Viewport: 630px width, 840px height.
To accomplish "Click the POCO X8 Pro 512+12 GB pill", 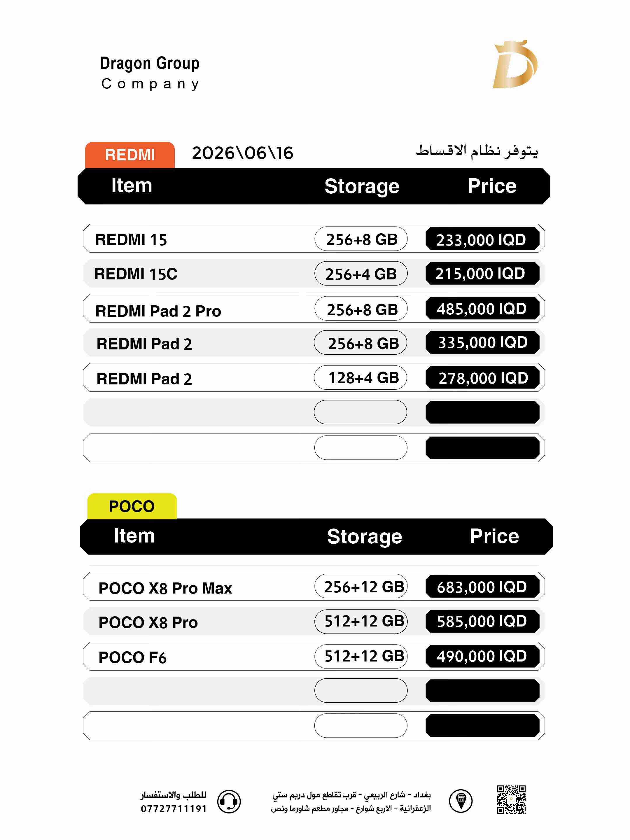I will point(361,621).
